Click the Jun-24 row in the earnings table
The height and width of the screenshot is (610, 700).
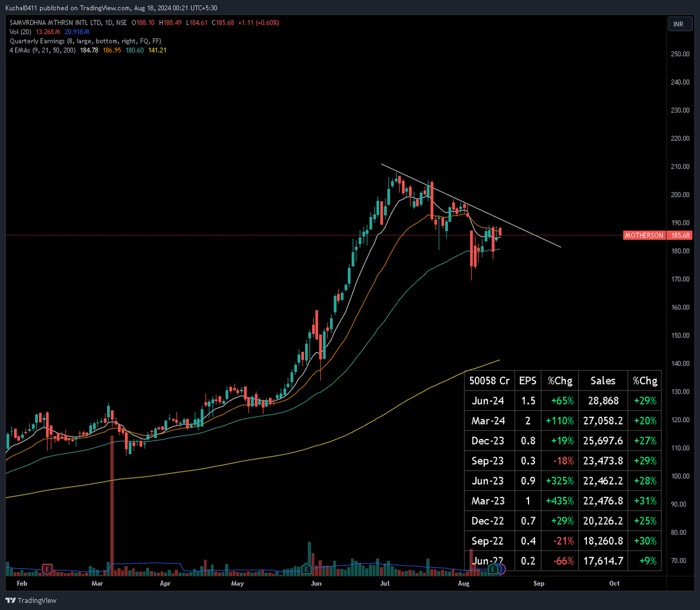point(489,400)
